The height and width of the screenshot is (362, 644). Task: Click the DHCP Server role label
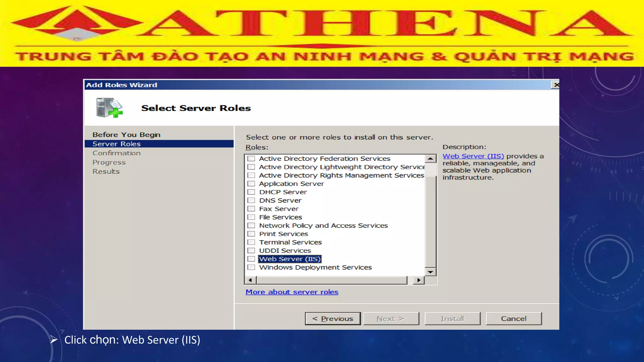(283, 192)
